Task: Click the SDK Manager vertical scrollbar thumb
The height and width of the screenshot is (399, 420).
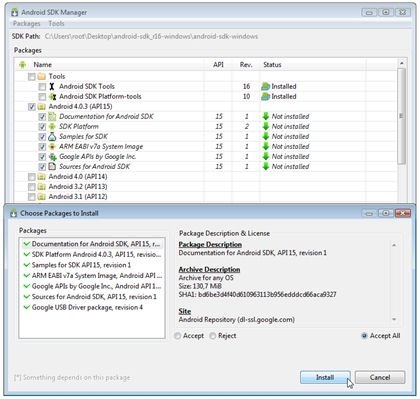Action: point(402,116)
